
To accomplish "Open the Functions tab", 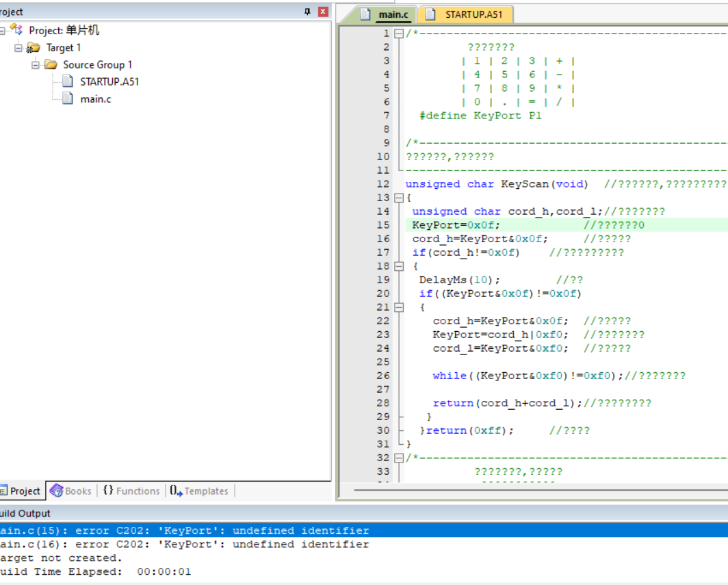I will click(x=131, y=491).
